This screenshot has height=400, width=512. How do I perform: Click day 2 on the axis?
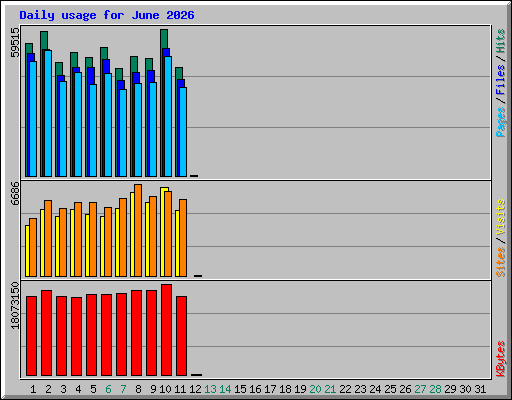48,389
